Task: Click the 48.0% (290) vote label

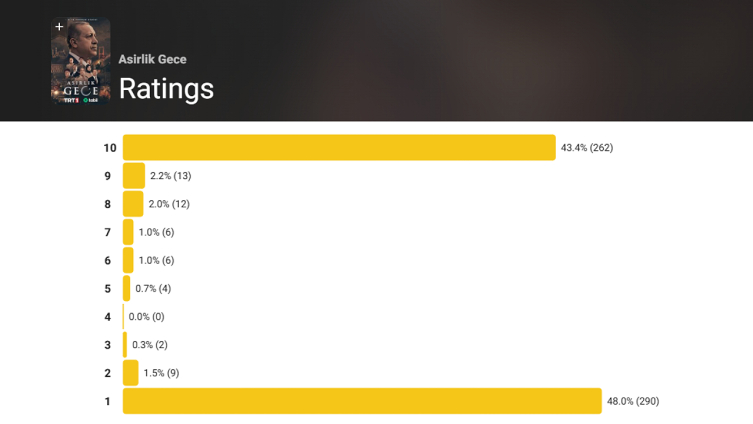Action: point(633,401)
